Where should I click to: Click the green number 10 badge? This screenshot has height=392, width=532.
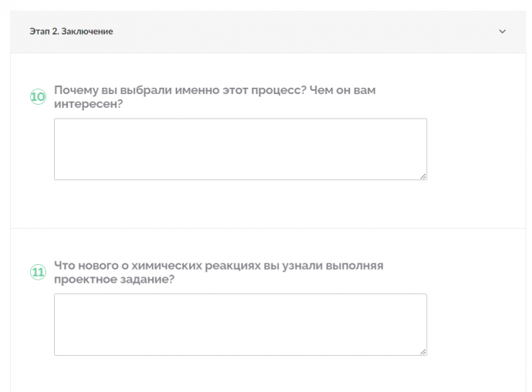38,97
